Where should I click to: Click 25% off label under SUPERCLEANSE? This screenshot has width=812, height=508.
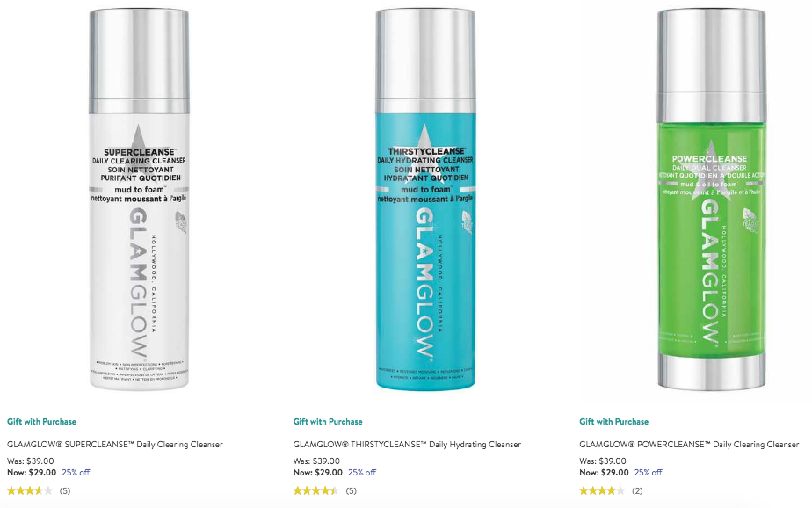(x=76, y=472)
